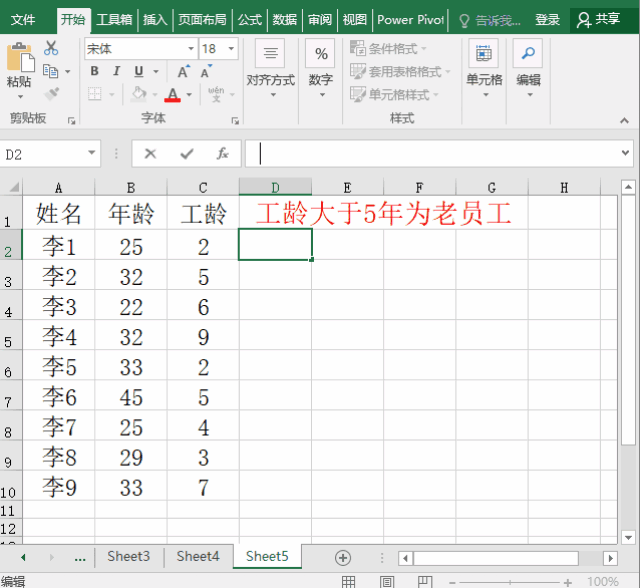The width and height of the screenshot is (640, 588).
Task: Click cell containing 李4
Action: pos(59,336)
